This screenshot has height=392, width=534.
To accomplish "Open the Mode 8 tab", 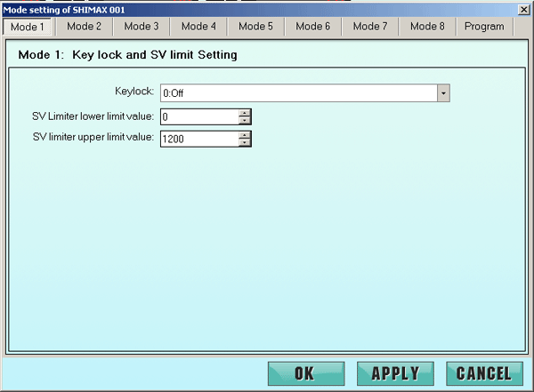I will pyautogui.click(x=426, y=27).
